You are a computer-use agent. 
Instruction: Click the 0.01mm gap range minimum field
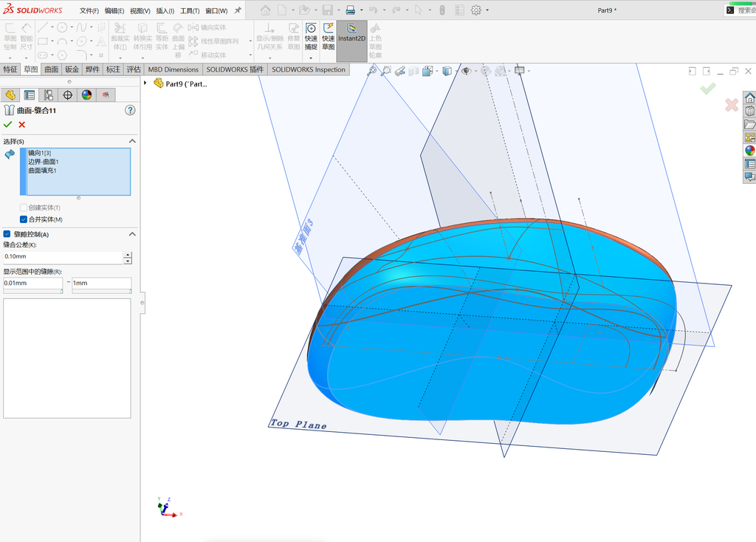32,284
